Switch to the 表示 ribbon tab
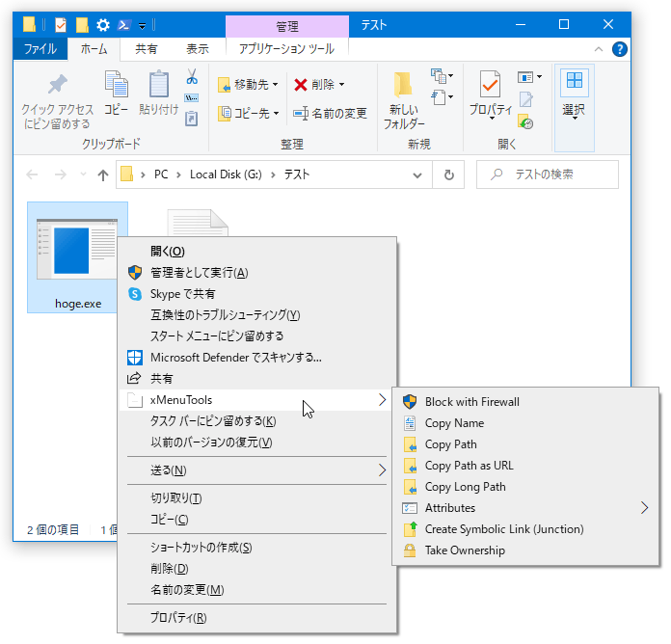The image size is (671, 644). tap(198, 49)
